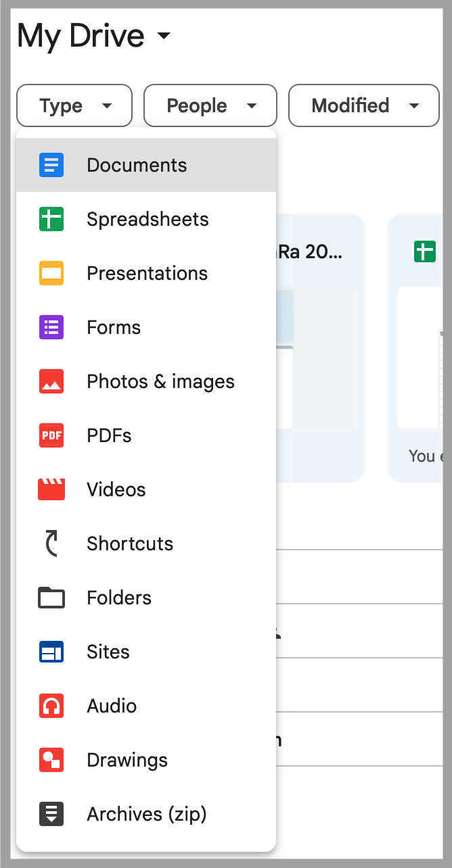Click the red PDF icon
452x868 pixels.
coord(51,435)
